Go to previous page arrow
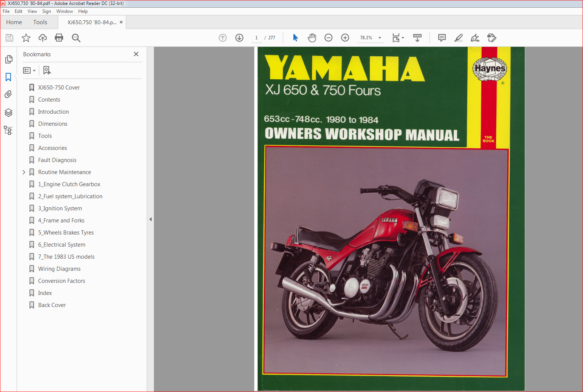Image resolution: width=583 pixels, height=392 pixels. click(x=223, y=38)
